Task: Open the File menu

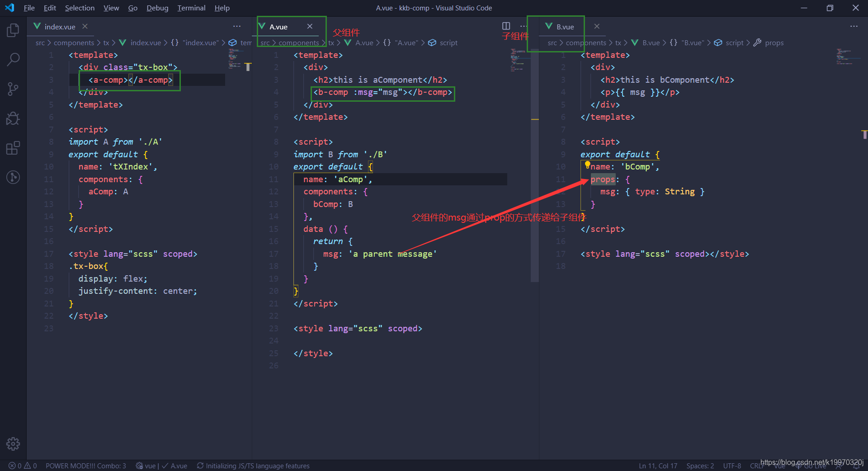Action: tap(29, 8)
